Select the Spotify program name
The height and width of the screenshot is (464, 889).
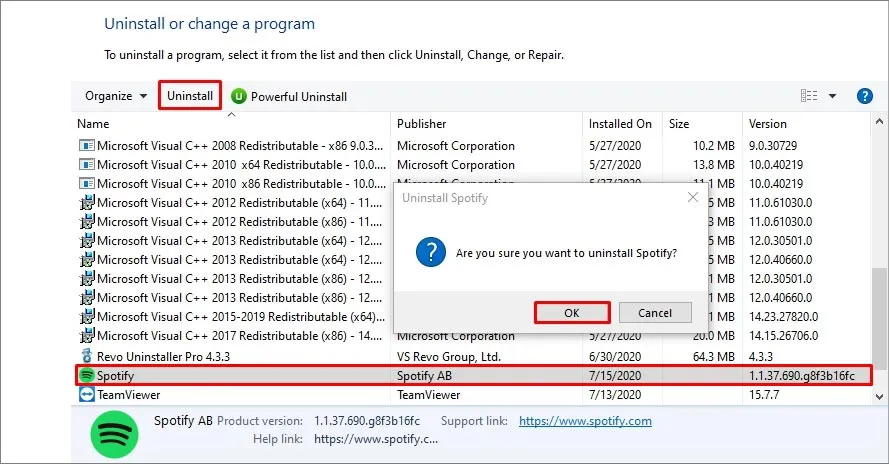(115, 376)
